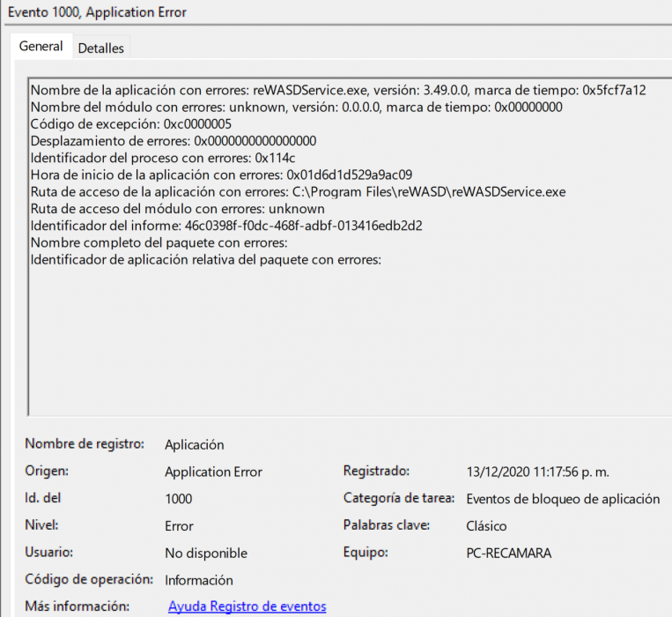Image resolution: width=672 pixels, height=617 pixels.
Task: Select the Hora de inicio de la aplicación line
Action: click(x=221, y=175)
